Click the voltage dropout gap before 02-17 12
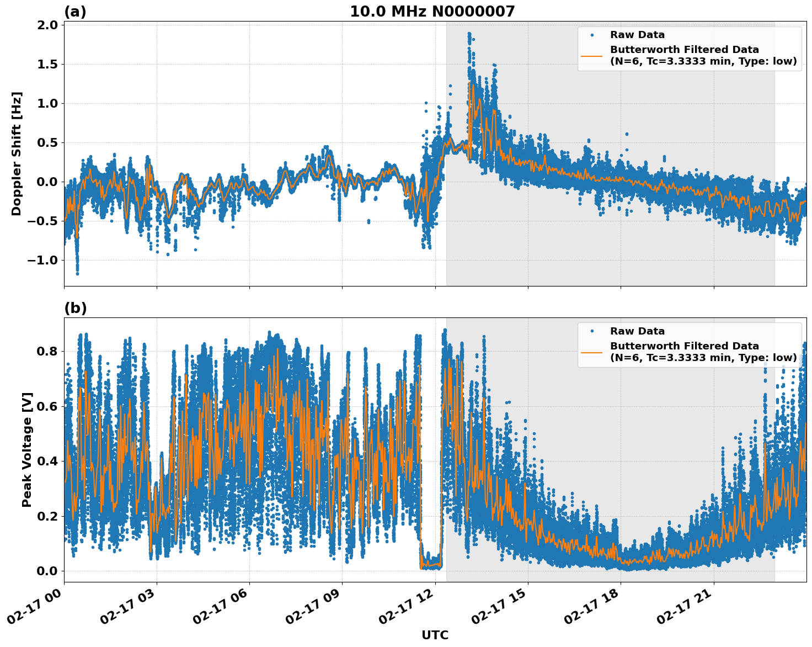 tap(430, 566)
